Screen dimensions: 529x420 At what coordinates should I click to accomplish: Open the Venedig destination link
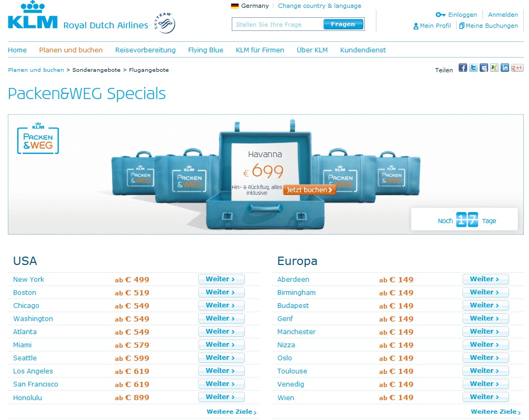(x=290, y=384)
